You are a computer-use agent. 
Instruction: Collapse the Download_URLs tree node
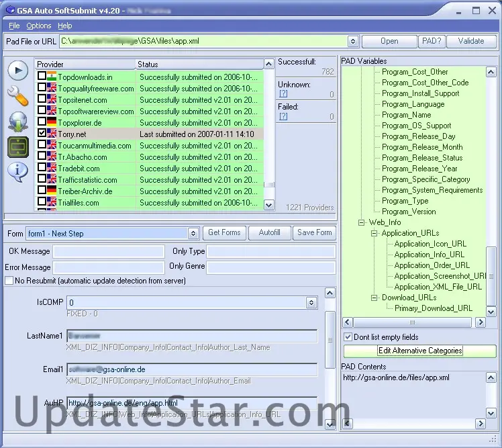pyautogui.click(x=374, y=298)
